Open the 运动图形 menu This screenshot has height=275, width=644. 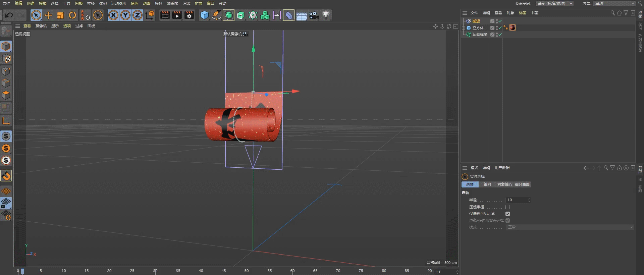coord(119,3)
